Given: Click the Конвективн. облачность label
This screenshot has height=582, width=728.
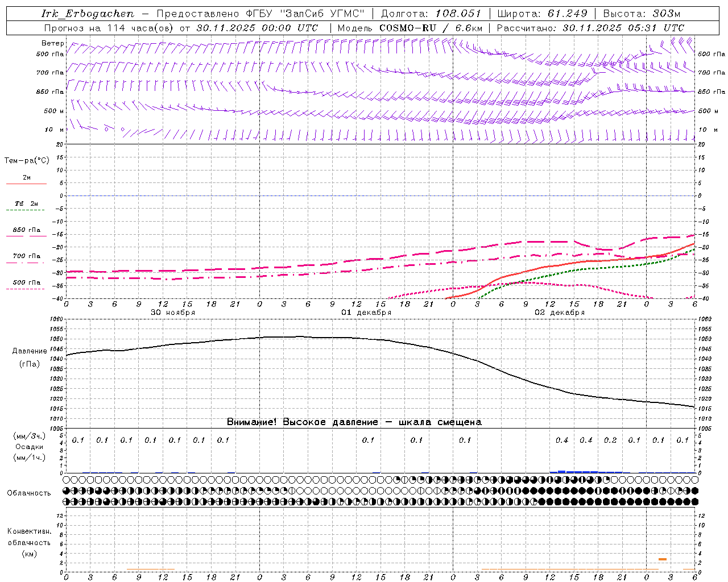Looking at the screenshot, I should pos(29,537).
